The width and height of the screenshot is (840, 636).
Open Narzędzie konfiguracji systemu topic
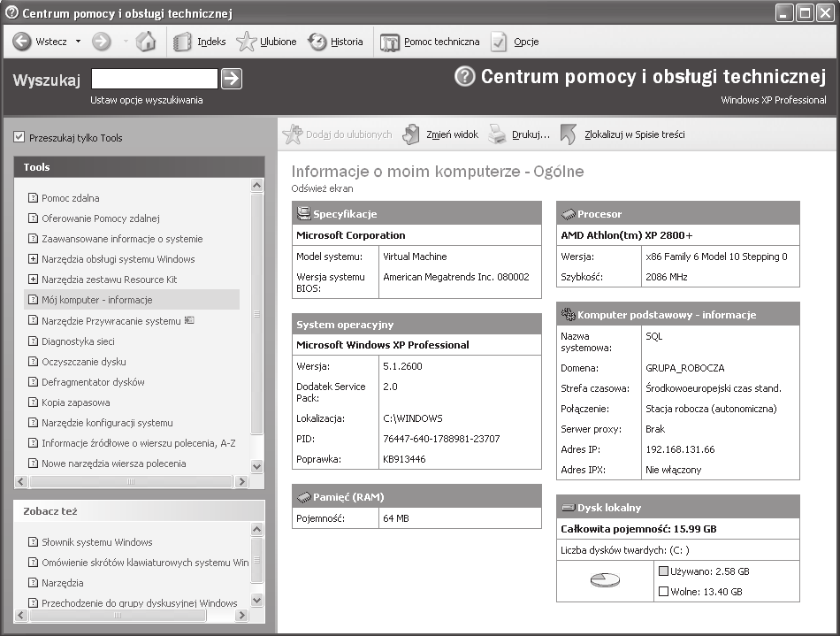click(x=107, y=423)
